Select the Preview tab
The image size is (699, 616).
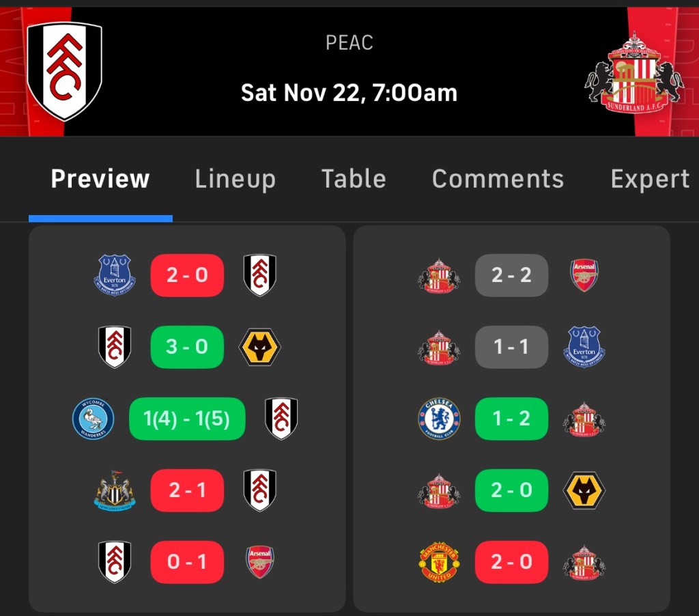[x=100, y=179]
